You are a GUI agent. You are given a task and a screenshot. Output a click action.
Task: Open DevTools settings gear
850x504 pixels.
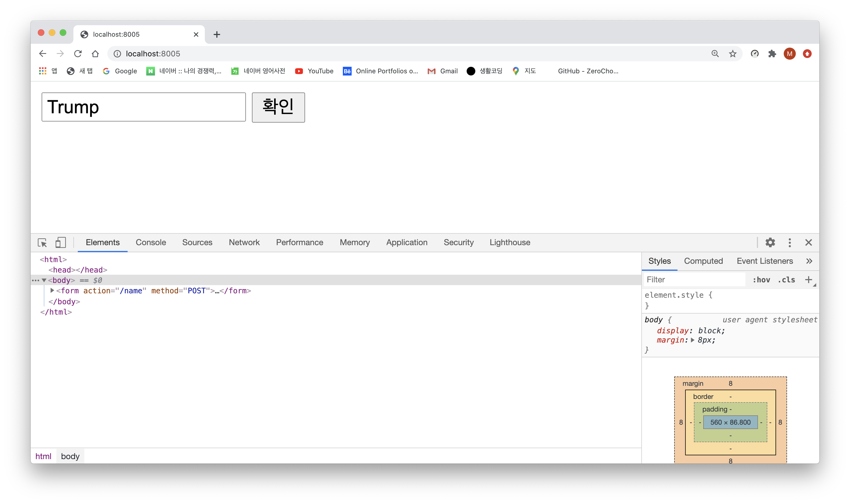click(x=770, y=242)
